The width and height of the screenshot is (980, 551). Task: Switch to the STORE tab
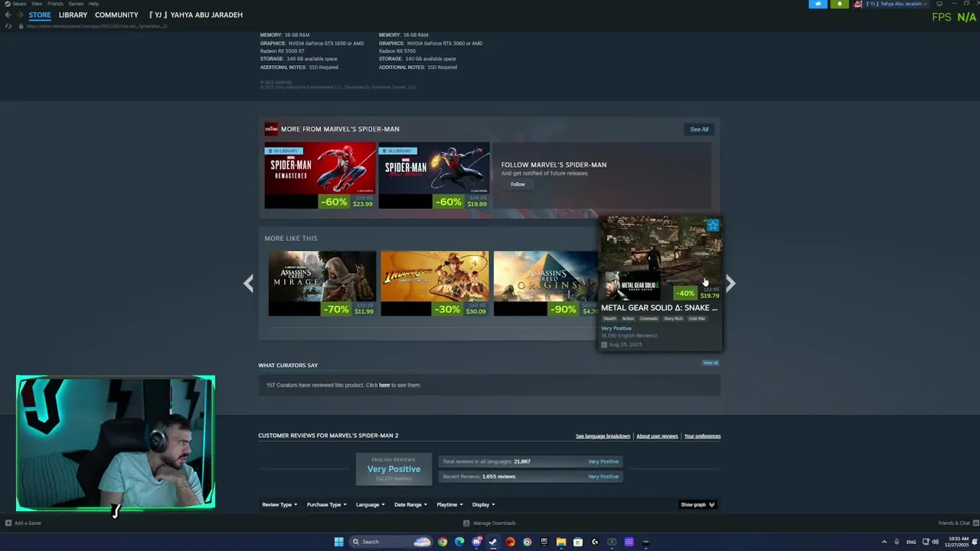coord(40,15)
